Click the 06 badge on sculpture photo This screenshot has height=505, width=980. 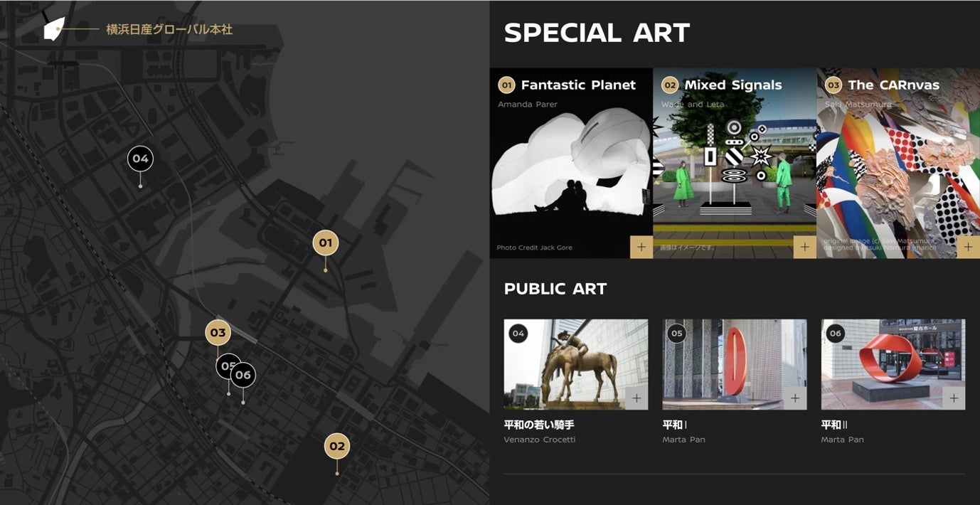coord(835,333)
